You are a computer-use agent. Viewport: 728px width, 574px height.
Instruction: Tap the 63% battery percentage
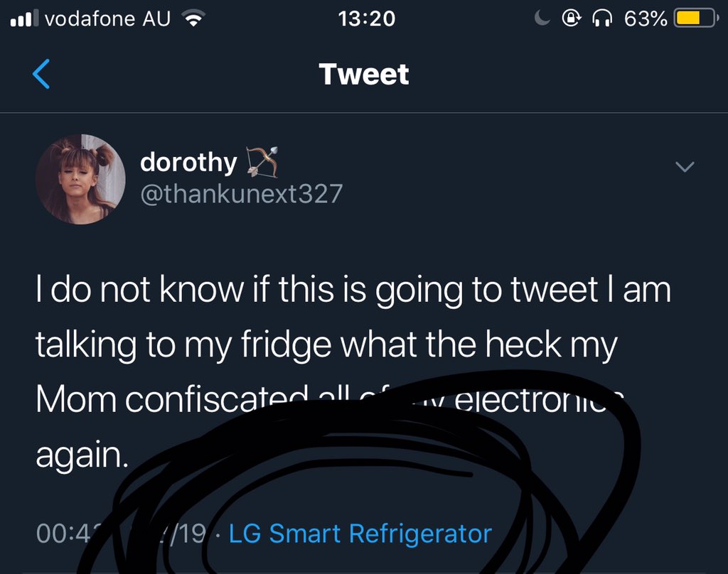click(x=646, y=18)
